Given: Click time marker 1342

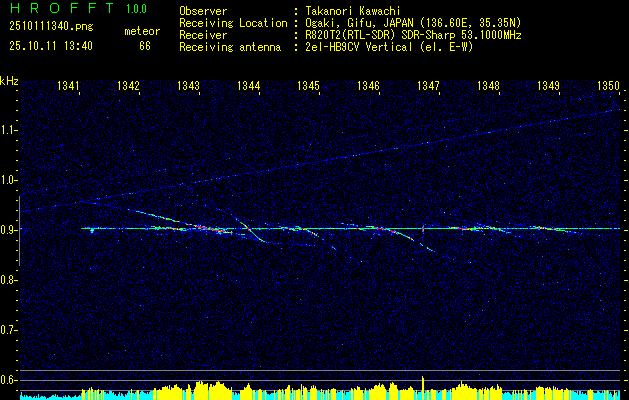Looking at the screenshot, I should [x=128, y=85].
